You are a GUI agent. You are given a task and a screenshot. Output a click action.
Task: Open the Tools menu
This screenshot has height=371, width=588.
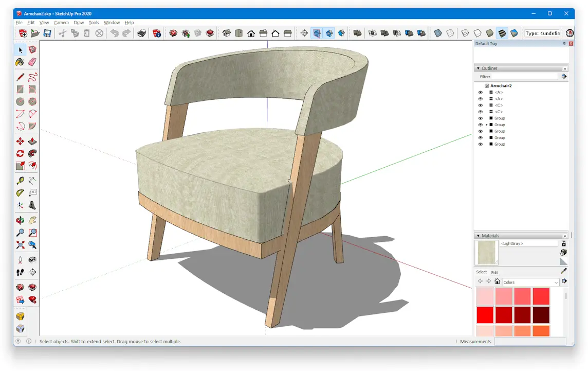pos(94,23)
